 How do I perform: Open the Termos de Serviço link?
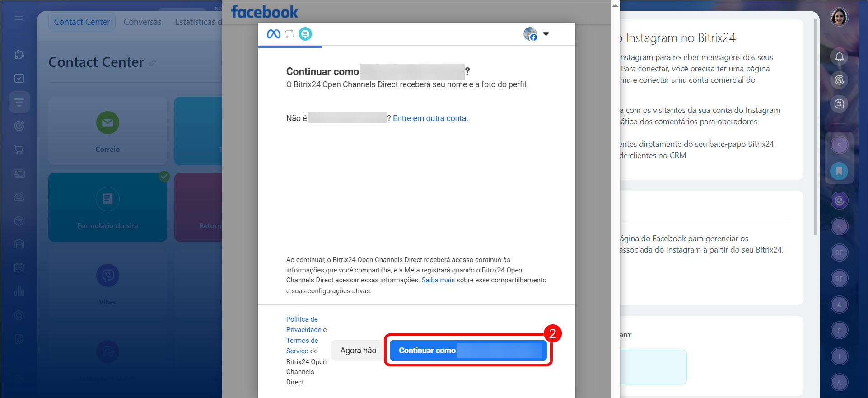tap(302, 346)
